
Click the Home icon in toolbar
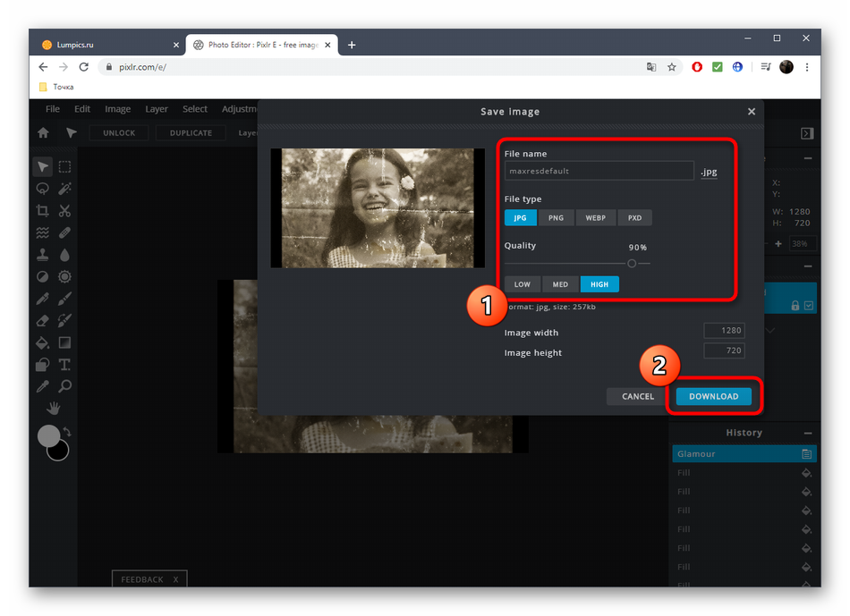pyautogui.click(x=43, y=133)
